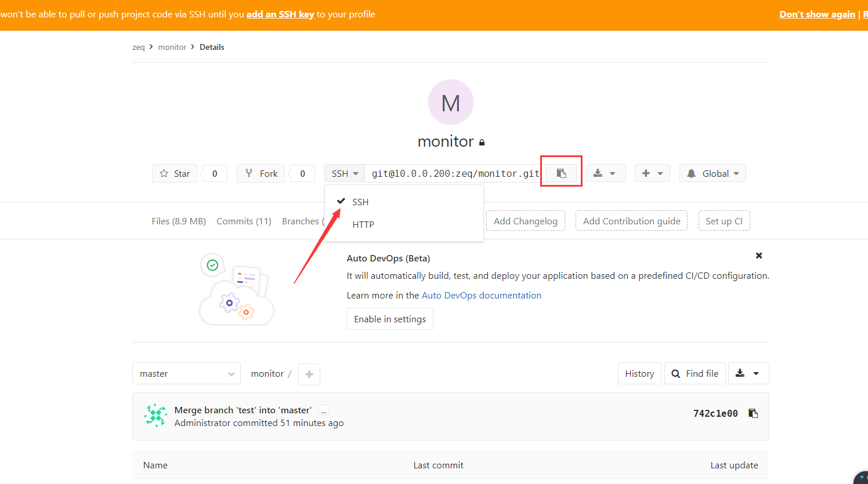Click the Find file button
The height and width of the screenshot is (484, 868).
pyautogui.click(x=695, y=374)
